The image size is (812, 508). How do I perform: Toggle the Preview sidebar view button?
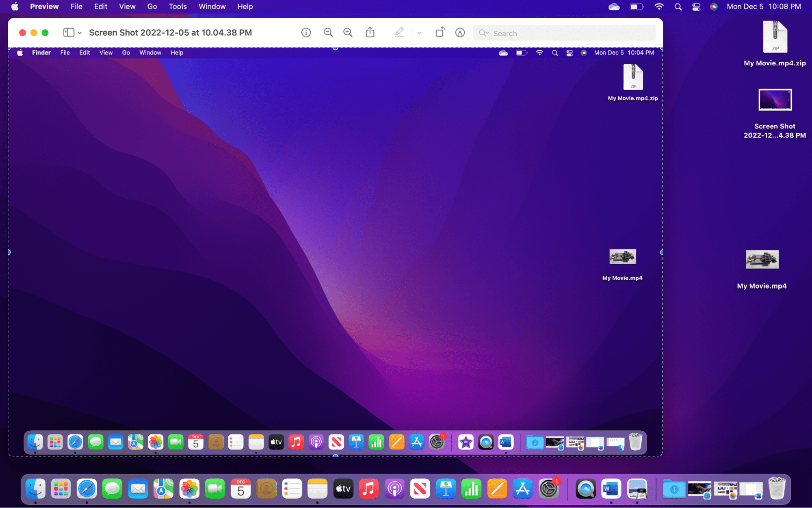[69, 33]
